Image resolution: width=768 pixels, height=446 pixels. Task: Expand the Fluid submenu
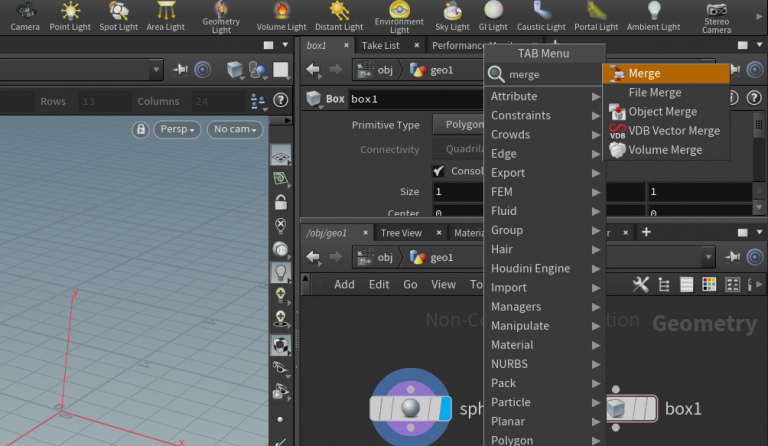(545, 211)
